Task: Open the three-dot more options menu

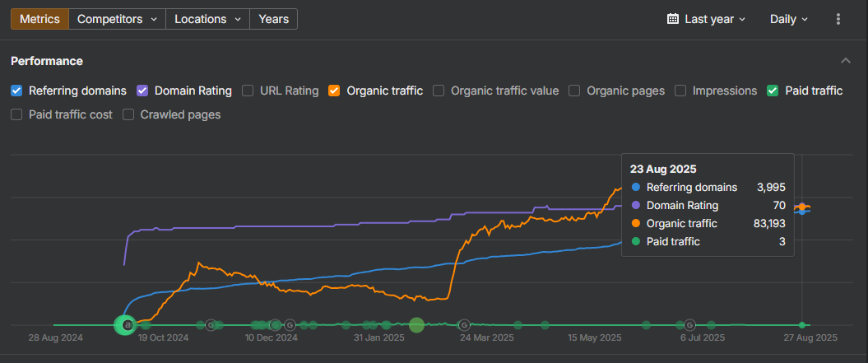Action: tap(838, 19)
